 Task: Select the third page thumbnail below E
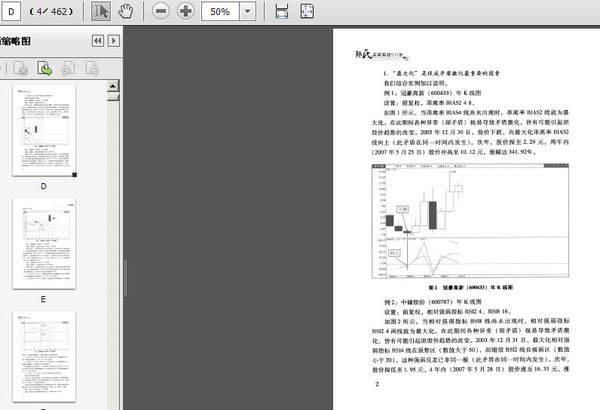[x=44, y=355]
